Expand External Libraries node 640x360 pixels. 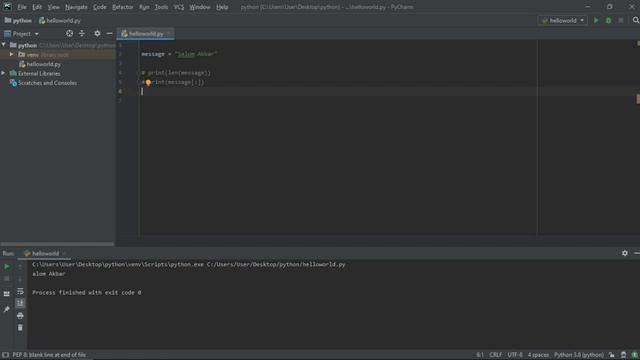point(3,73)
